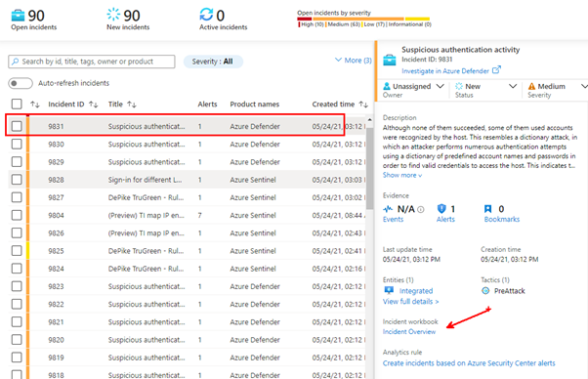Click the Bookmarks icon in Evidence
Viewport: 588px width, 379px height.
point(487,209)
